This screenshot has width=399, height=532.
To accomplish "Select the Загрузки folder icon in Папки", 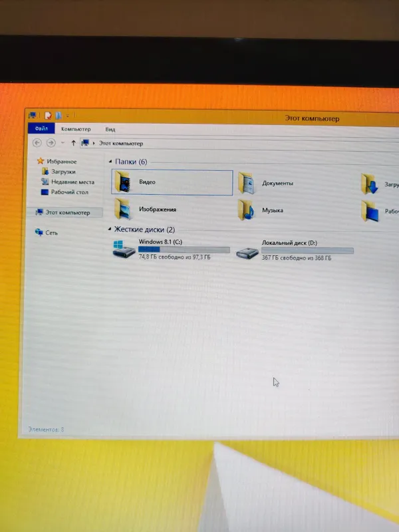I will 370,184.
